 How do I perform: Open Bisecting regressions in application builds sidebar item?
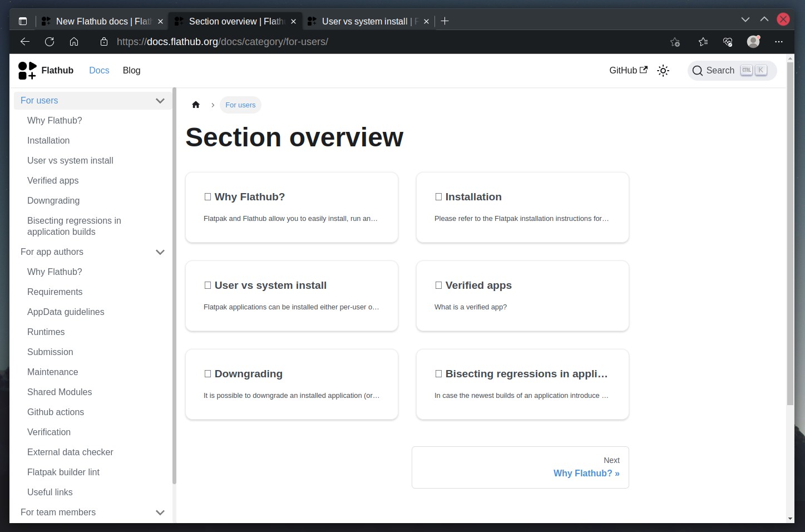pyautogui.click(x=74, y=226)
